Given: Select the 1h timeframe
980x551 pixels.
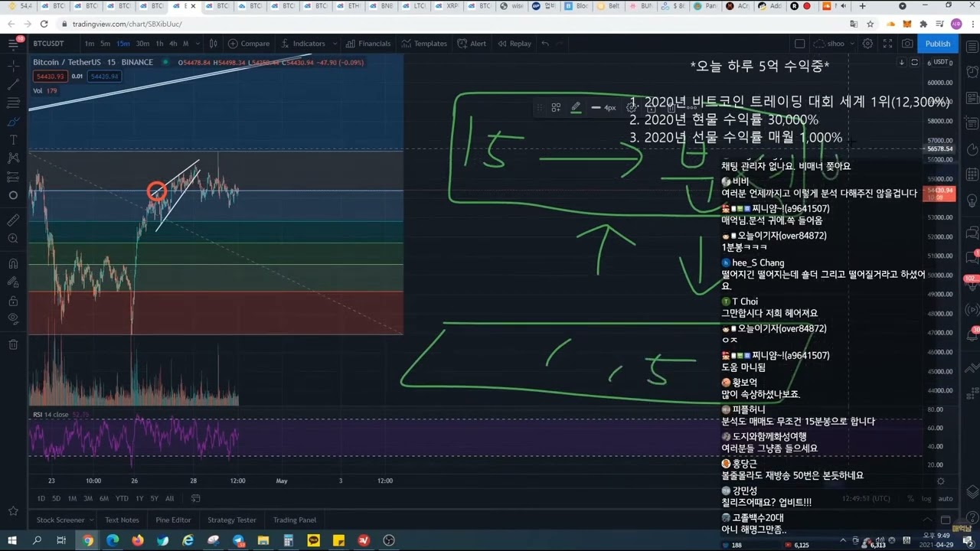Looking at the screenshot, I should point(159,44).
